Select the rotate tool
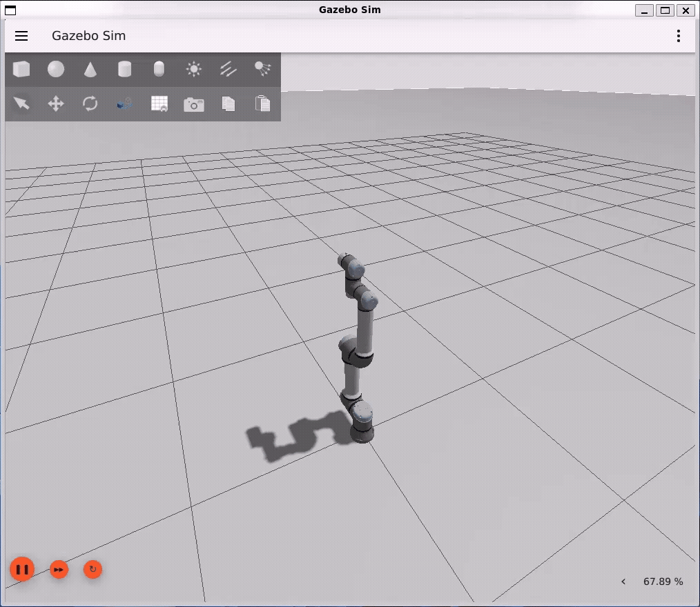This screenshot has height=607, width=700. [x=90, y=104]
